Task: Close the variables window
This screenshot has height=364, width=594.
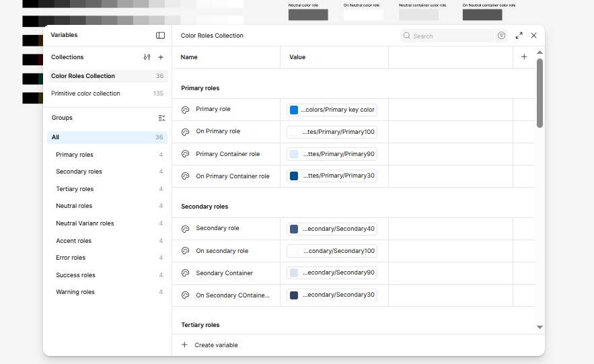Action: (x=533, y=35)
